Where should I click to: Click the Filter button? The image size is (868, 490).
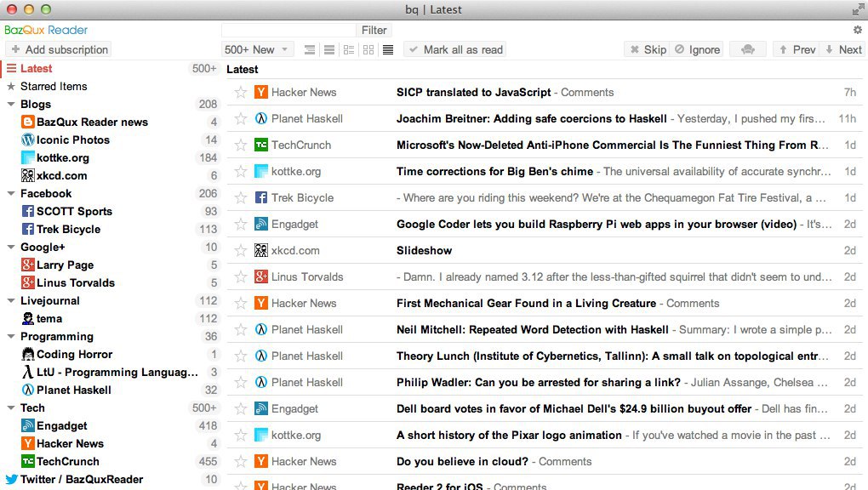(x=374, y=30)
